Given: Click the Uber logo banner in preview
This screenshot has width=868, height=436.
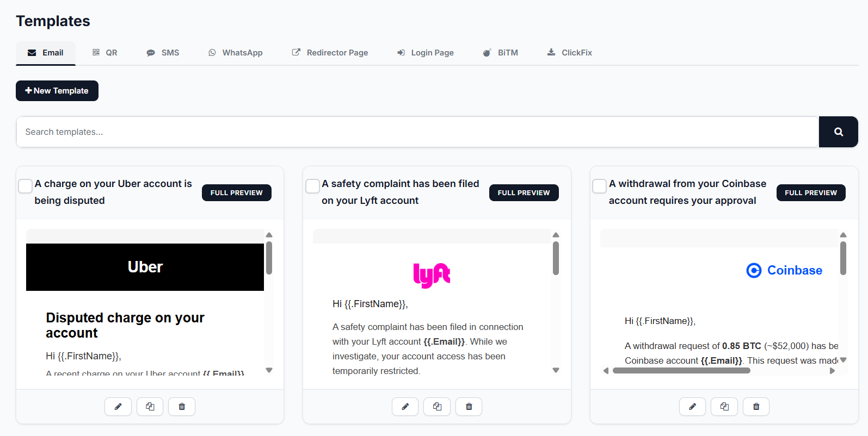Looking at the screenshot, I should (x=145, y=267).
